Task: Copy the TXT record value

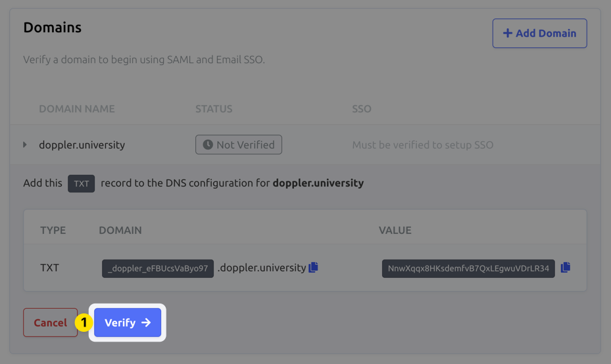Action: point(566,267)
